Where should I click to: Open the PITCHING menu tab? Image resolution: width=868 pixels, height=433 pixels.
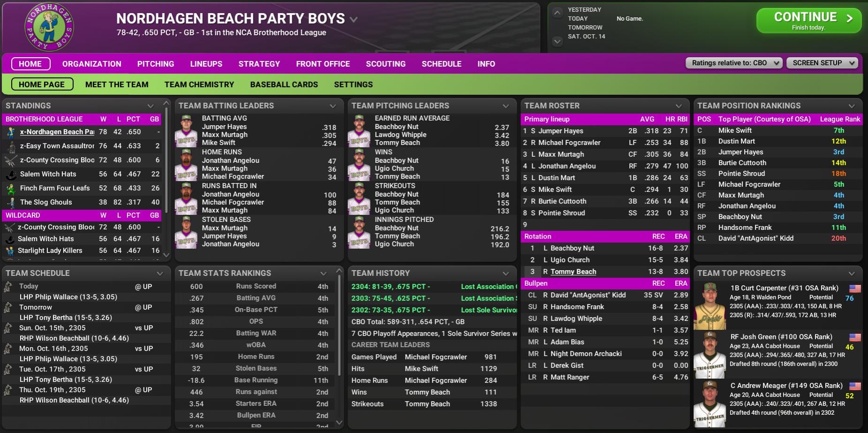[156, 64]
